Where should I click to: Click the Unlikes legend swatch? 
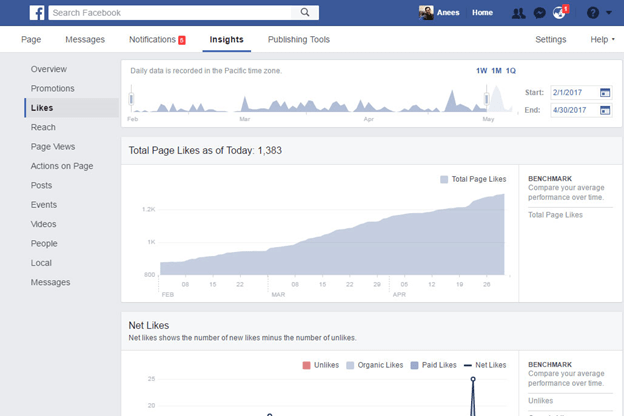(x=306, y=365)
